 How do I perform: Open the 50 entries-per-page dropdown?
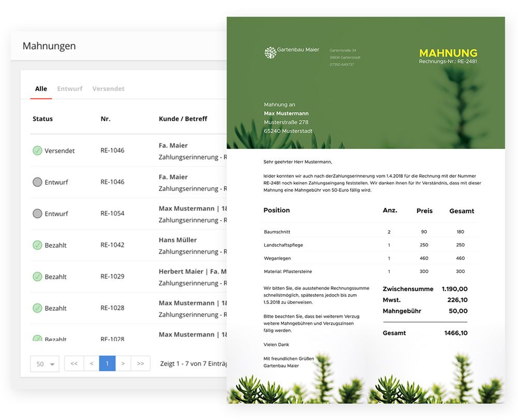45,364
